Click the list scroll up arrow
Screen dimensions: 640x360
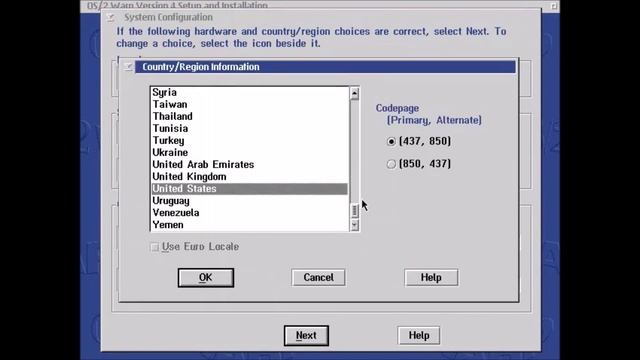pyautogui.click(x=354, y=93)
